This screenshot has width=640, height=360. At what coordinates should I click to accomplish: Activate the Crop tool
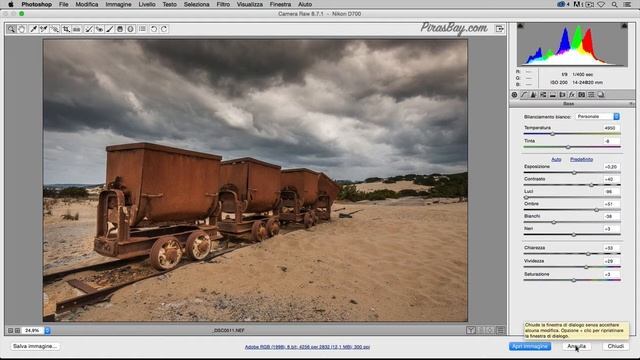click(x=66, y=29)
